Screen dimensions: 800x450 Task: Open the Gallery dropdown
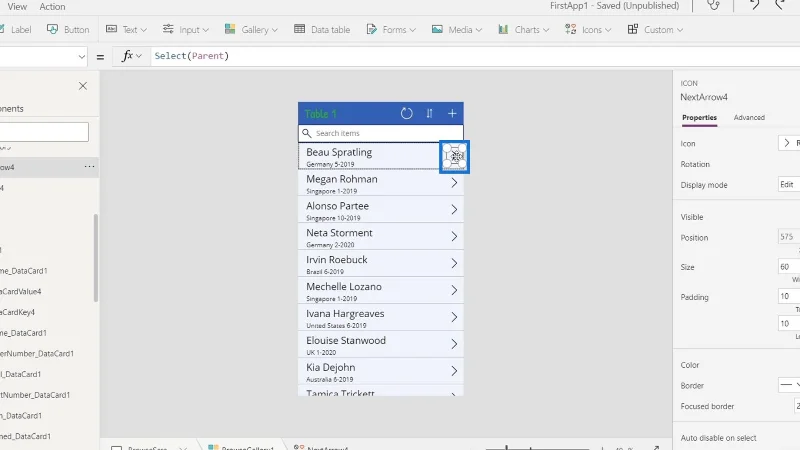tap(251, 30)
